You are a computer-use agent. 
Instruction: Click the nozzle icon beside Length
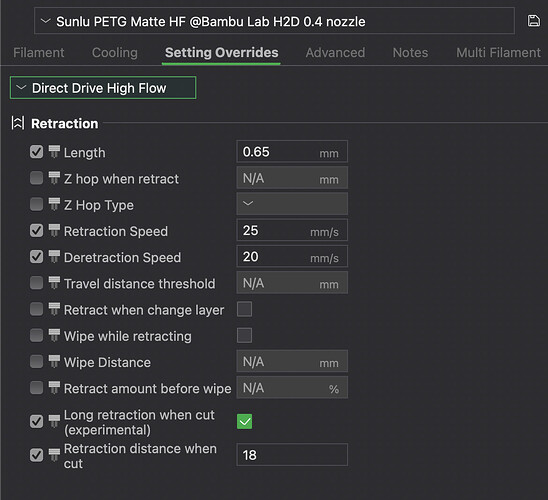pos(54,152)
